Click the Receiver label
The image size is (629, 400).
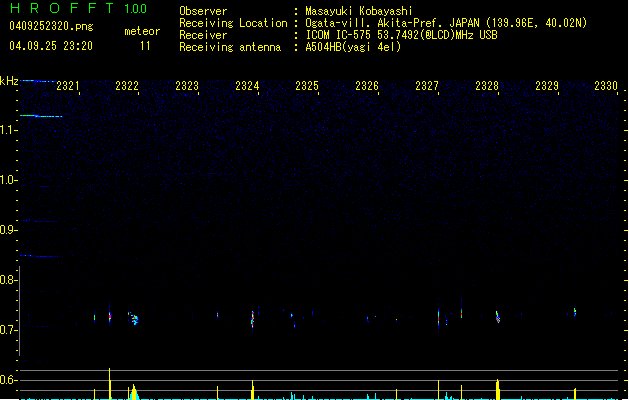pos(203,35)
